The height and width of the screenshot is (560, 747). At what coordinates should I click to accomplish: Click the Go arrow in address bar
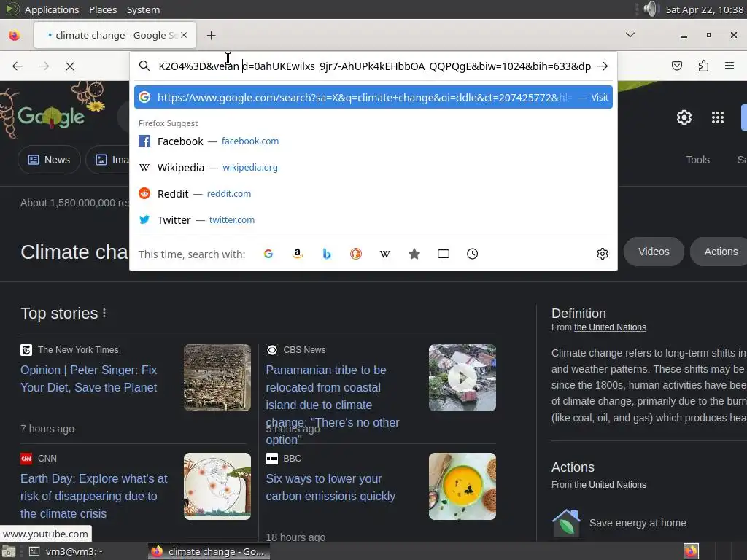point(603,66)
